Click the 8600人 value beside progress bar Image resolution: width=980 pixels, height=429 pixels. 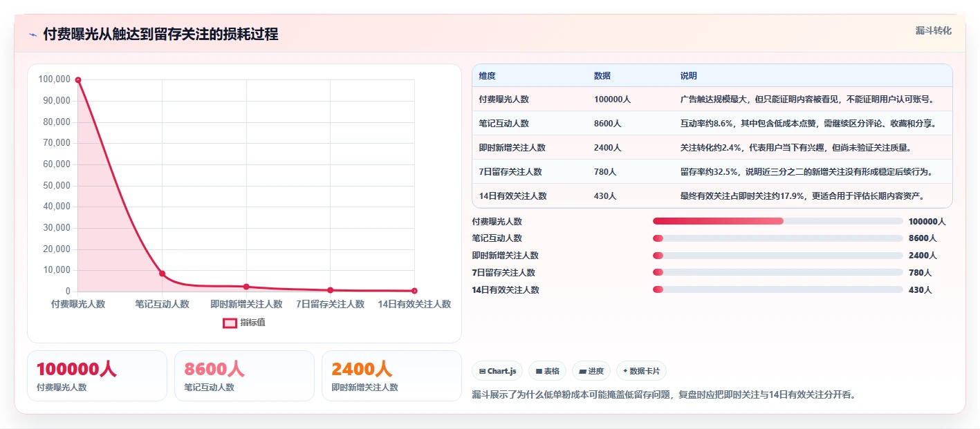(x=923, y=238)
